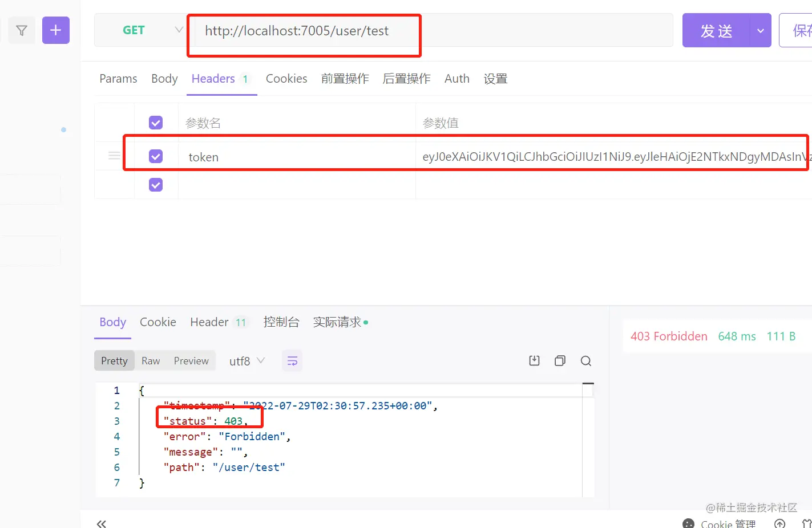812x528 pixels.
Task: Switch to the request Body tab
Action: click(x=164, y=79)
